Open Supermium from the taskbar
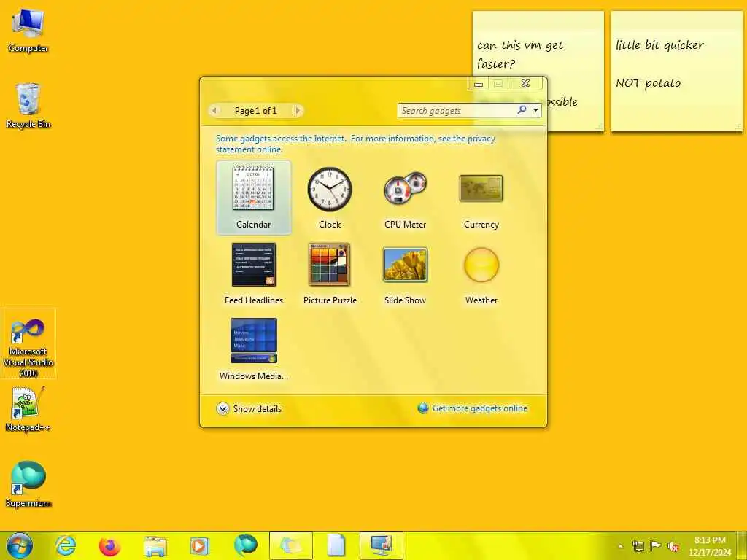 (245, 545)
